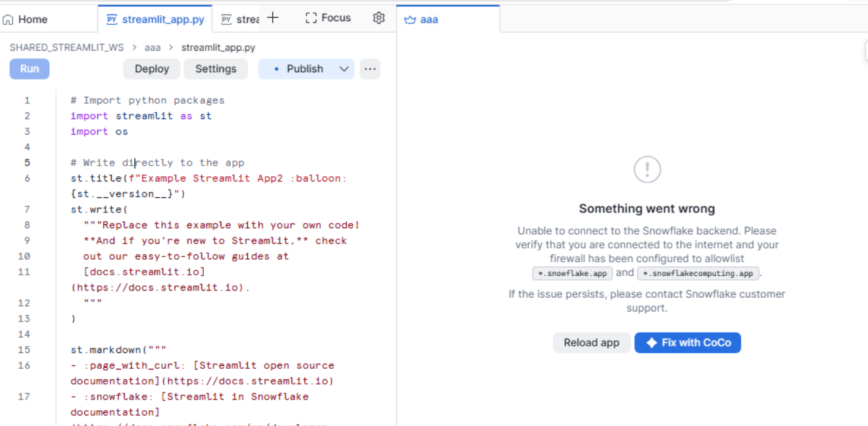Click the 'st.markdown("""' code line

[x=119, y=350]
